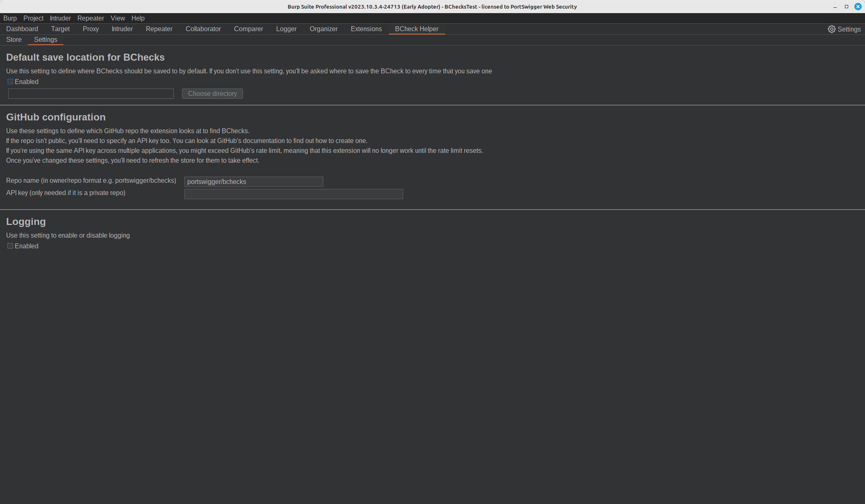Click the BCheck Helper tab
This screenshot has height=504, width=865.
pyautogui.click(x=416, y=29)
